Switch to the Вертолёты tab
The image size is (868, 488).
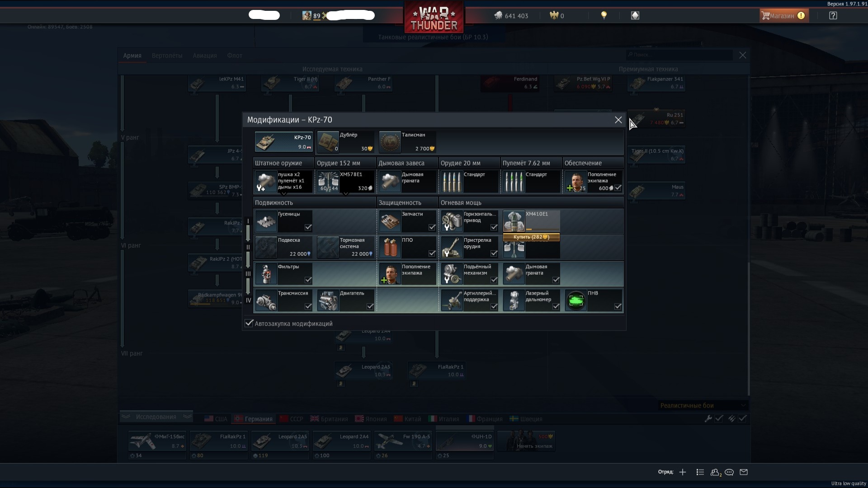[167, 56]
